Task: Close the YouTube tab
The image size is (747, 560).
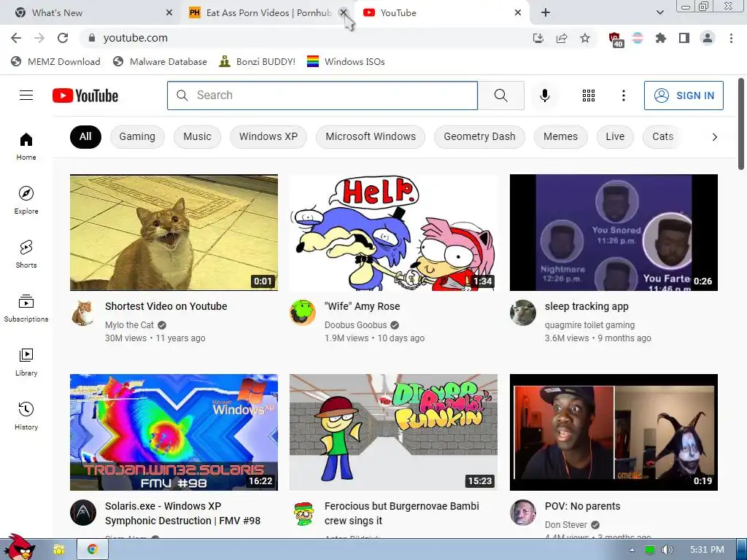Action: (x=518, y=13)
